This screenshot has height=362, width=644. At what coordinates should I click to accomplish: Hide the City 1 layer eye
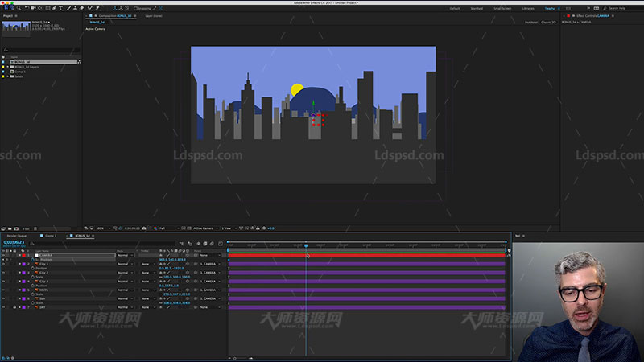click(x=3, y=264)
